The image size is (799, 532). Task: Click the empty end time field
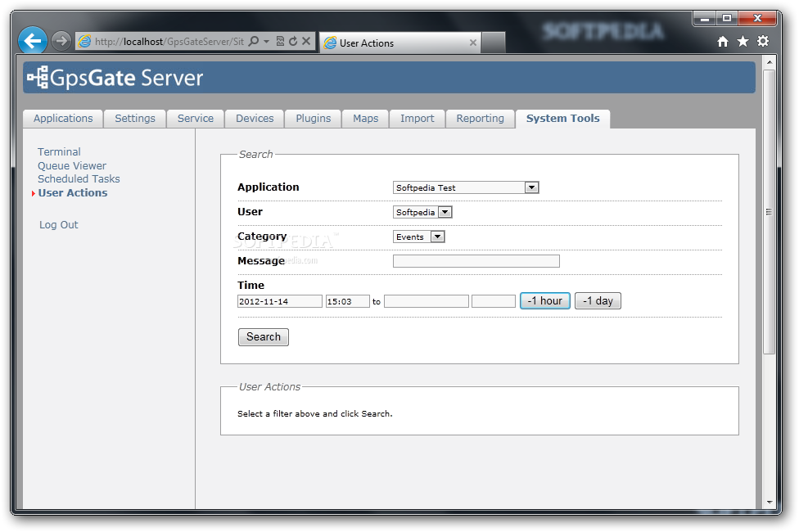(494, 301)
